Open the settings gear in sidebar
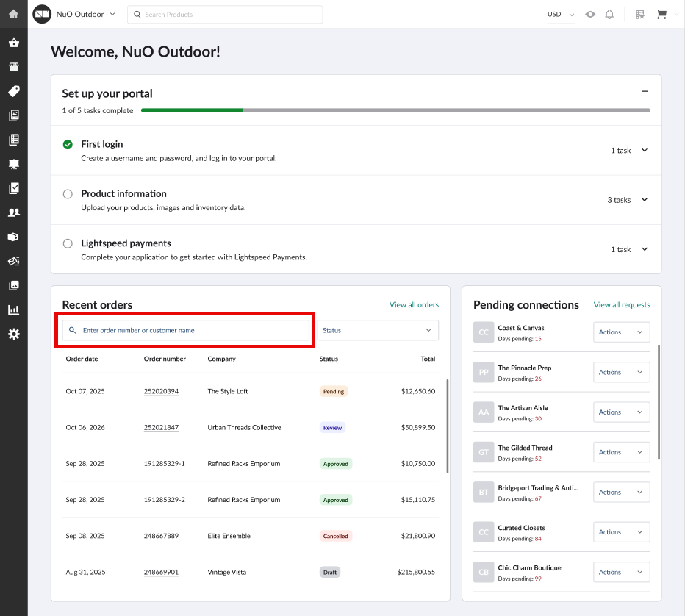 point(13,334)
